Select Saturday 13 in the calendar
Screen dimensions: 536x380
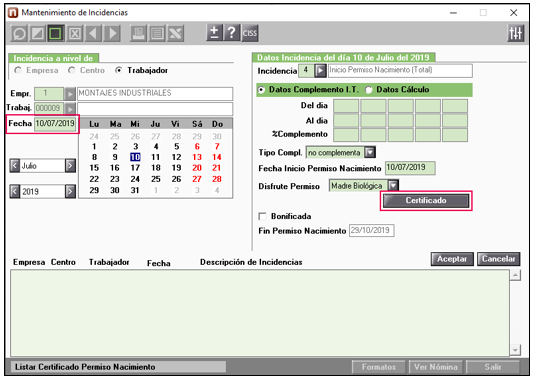(197, 157)
